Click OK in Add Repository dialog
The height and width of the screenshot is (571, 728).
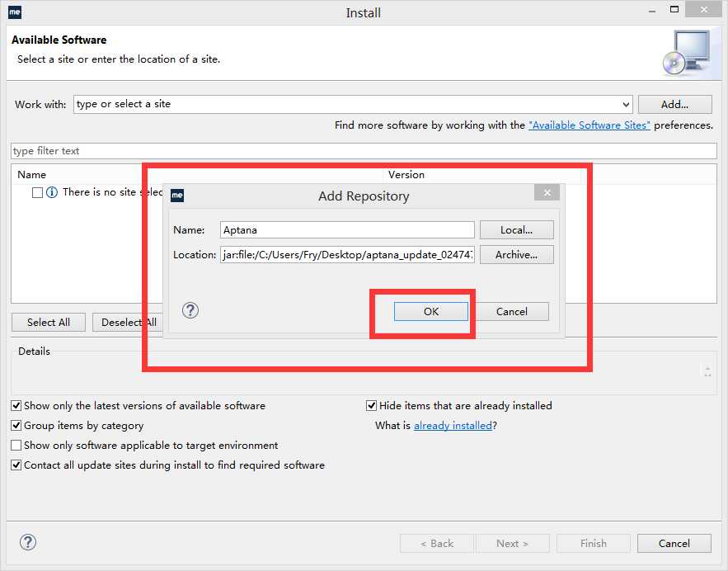point(431,311)
